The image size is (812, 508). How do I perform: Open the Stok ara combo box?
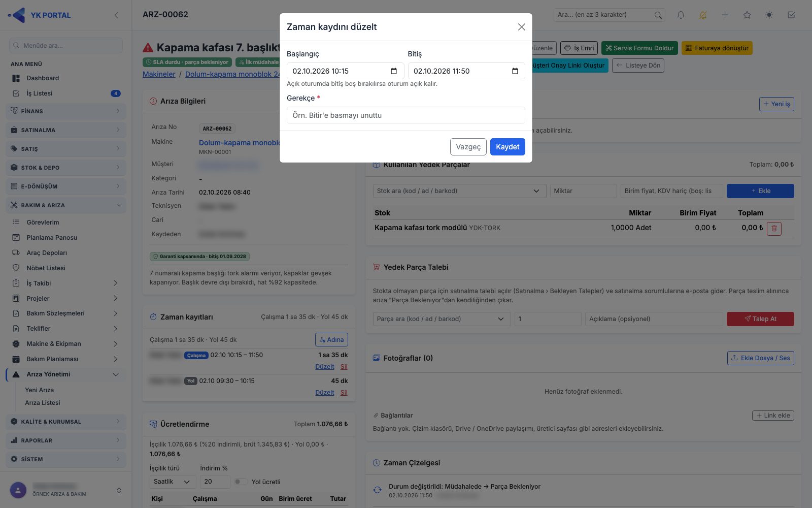pos(459,191)
